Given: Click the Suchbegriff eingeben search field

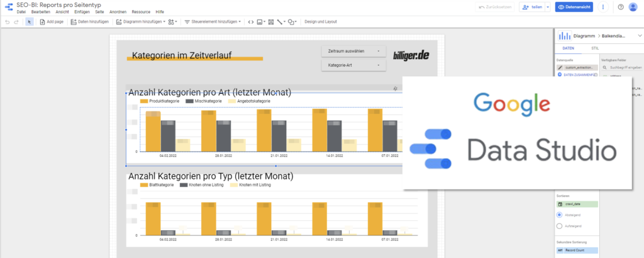Looking at the screenshot, I should click(626, 67).
